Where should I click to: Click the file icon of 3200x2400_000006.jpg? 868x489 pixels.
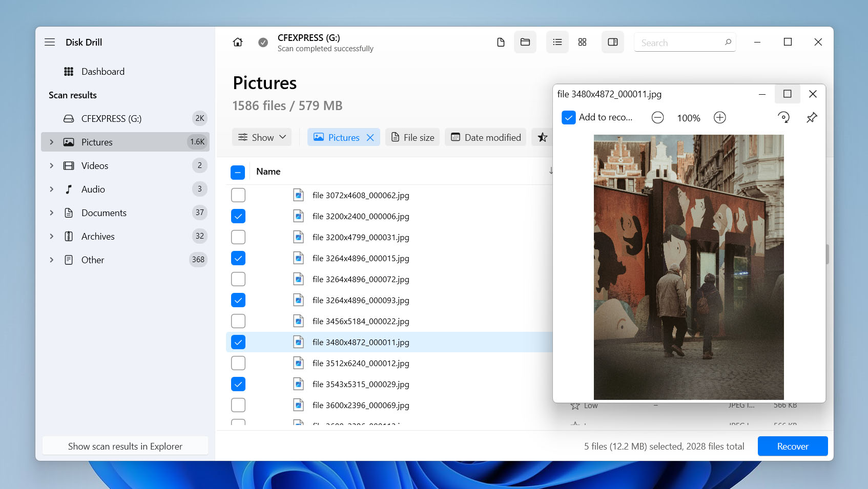pos(298,216)
